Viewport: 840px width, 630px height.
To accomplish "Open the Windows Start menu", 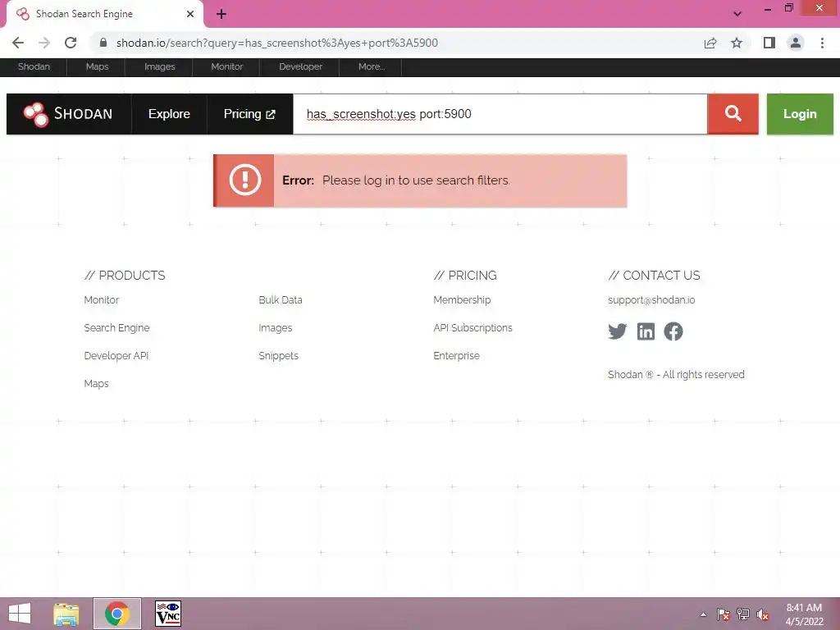I will tap(20, 614).
